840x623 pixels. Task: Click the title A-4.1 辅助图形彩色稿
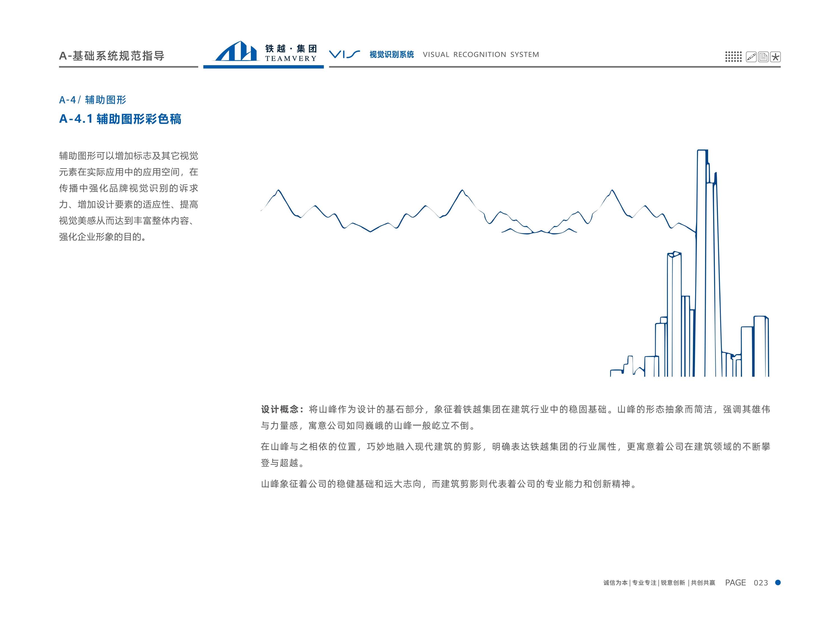(120, 119)
